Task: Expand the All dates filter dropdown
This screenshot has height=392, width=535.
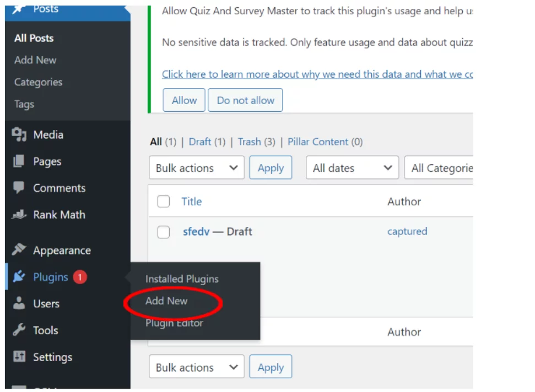Action: coord(352,168)
